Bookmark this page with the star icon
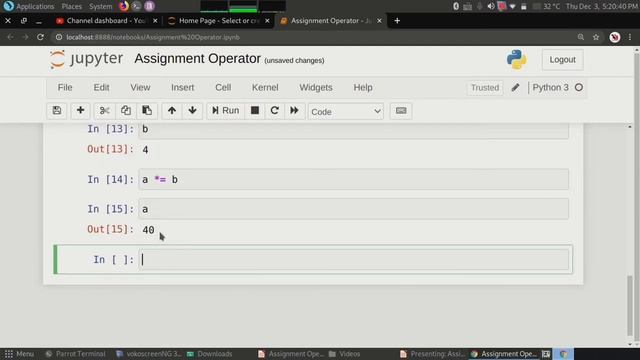 (x=596, y=37)
